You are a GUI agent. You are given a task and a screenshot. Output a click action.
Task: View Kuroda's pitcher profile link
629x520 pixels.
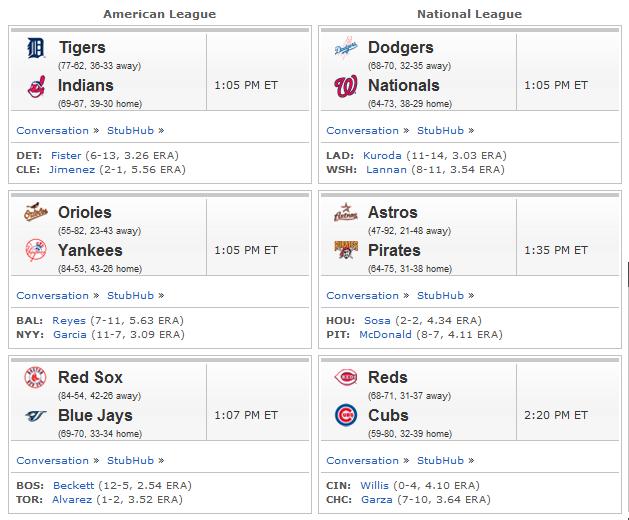point(382,156)
